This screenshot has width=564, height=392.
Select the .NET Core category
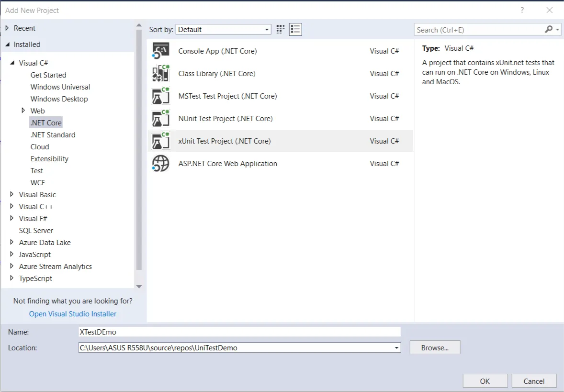point(45,123)
